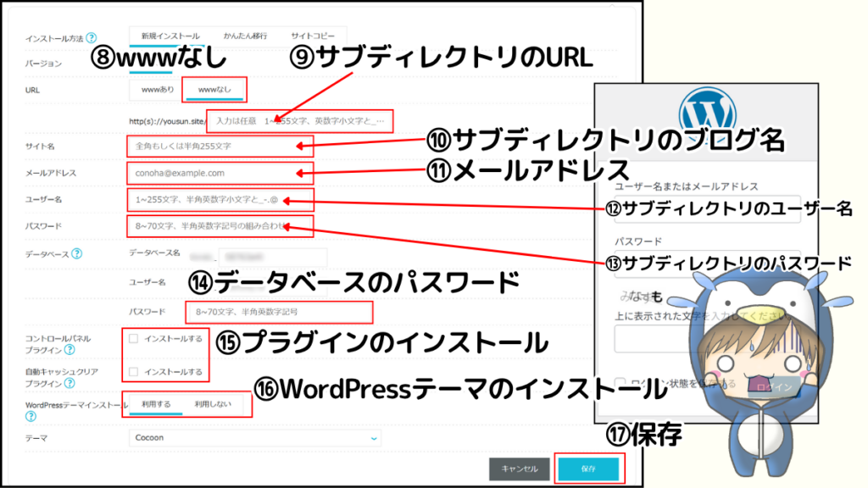Open help icon for 自動キャッシュクリアプラグイン

click(70, 383)
